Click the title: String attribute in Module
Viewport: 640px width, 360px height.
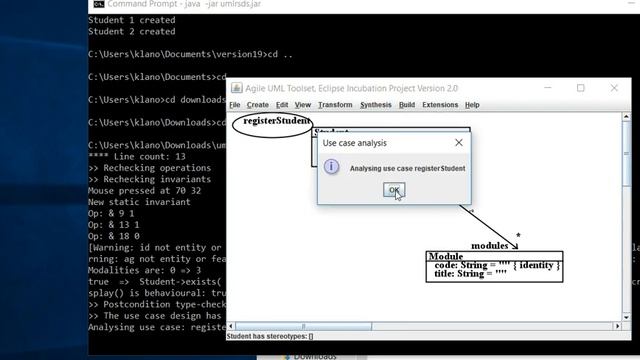coord(470,273)
